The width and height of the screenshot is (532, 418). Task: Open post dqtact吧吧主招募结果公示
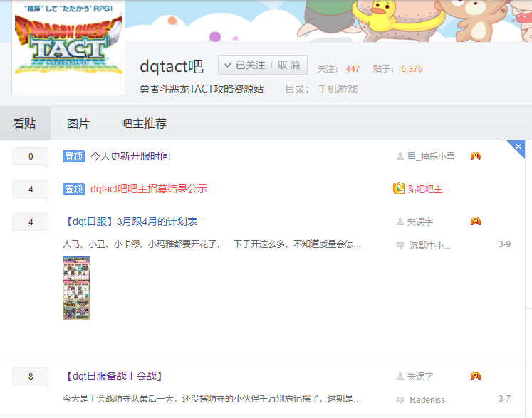tap(149, 189)
